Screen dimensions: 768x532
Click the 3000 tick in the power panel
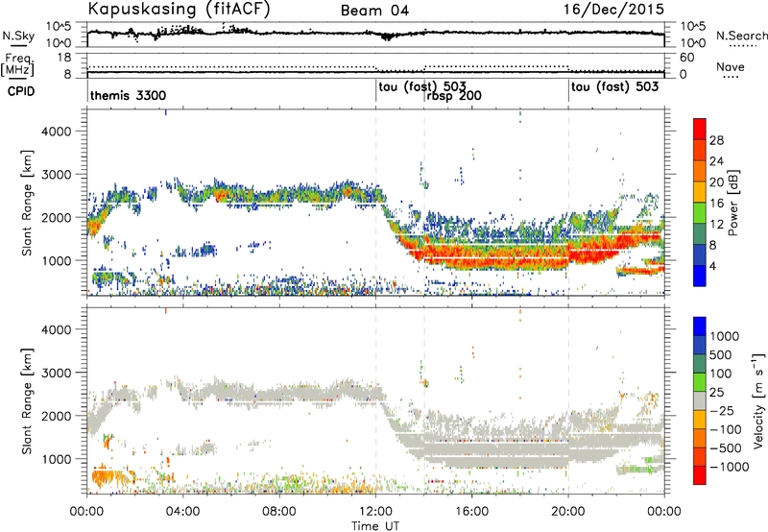coord(57,175)
